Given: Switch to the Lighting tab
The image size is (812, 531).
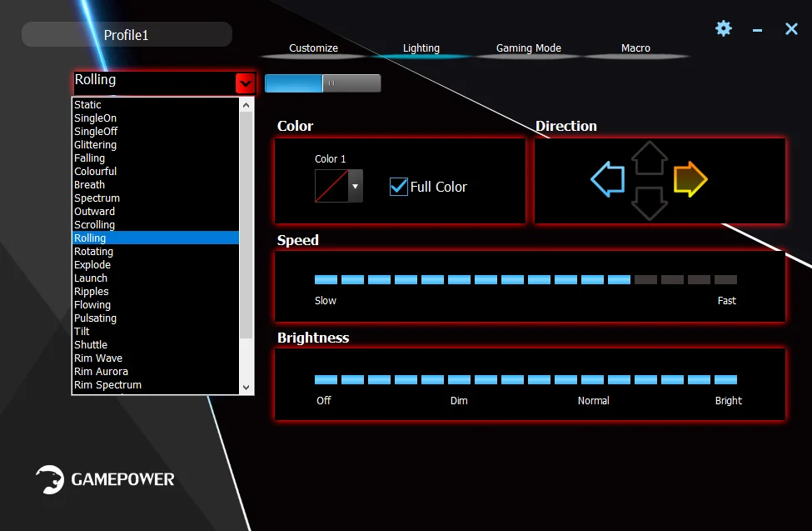Looking at the screenshot, I should [421, 48].
